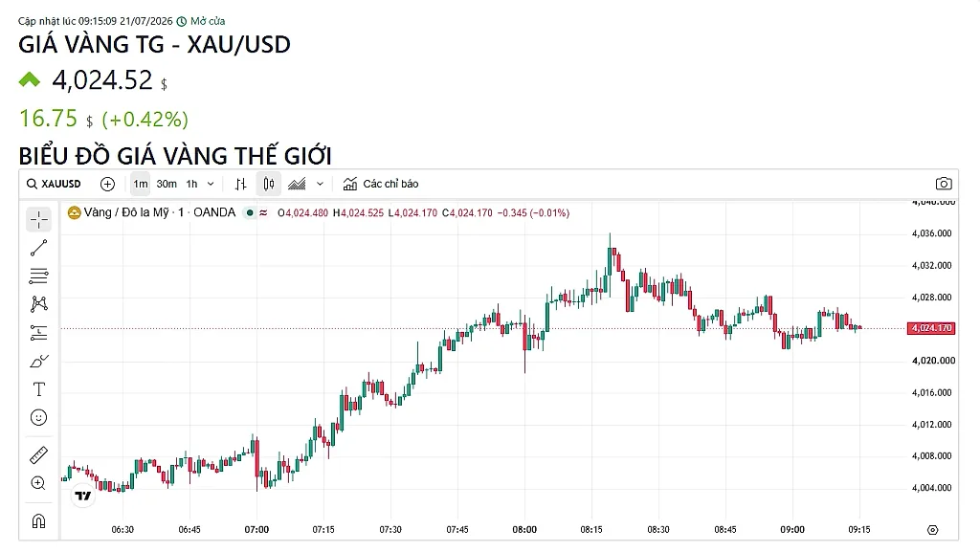Select the 1m timeframe
The image size is (980, 552).
point(141,184)
